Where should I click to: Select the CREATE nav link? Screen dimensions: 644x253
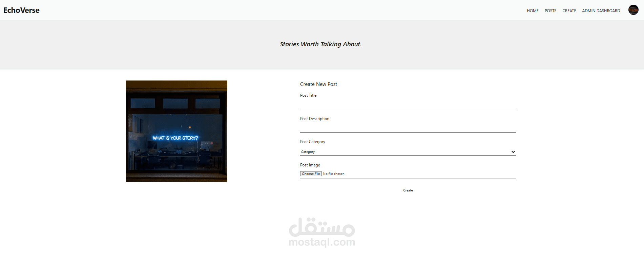click(x=569, y=11)
